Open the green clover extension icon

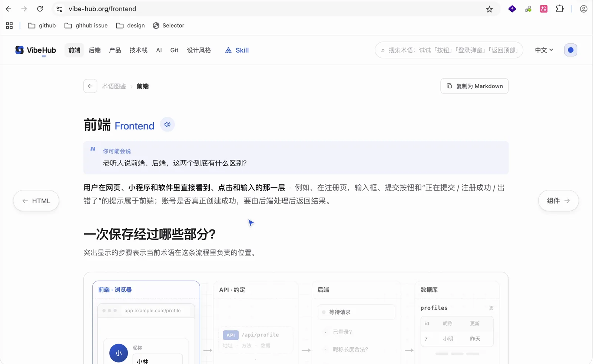tap(528, 9)
